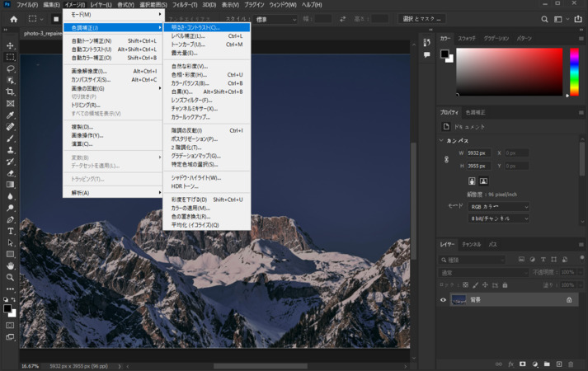Open the RGB カラー mode dropdown
588x371 pixels.
click(x=498, y=207)
